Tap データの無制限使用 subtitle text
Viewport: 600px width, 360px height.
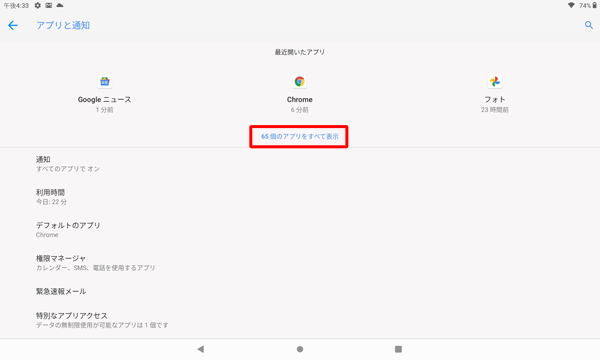[102, 325]
